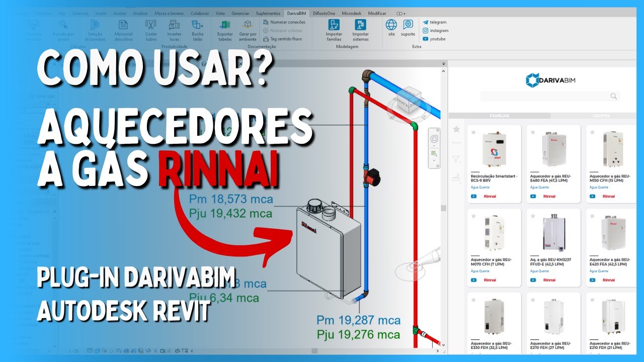644x362 pixels.
Task: Open the Massa e terreno ribbon tab
Action: point(169,13)
